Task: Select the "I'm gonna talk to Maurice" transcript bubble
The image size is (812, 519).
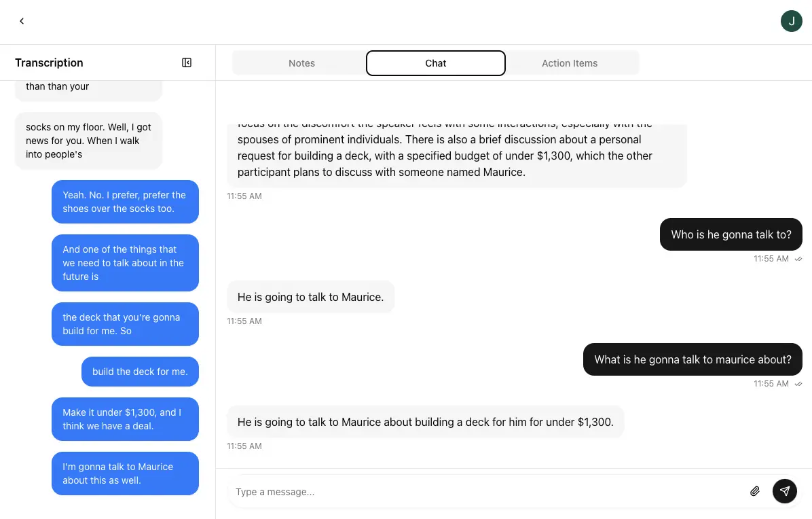Action: (x=125, y=473)
